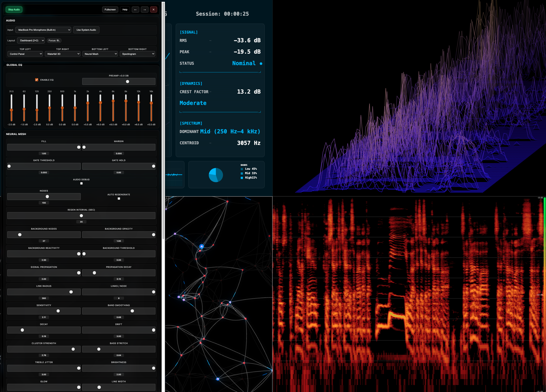
Task: Adjust the Preamp slider
Action: point(128,81)
